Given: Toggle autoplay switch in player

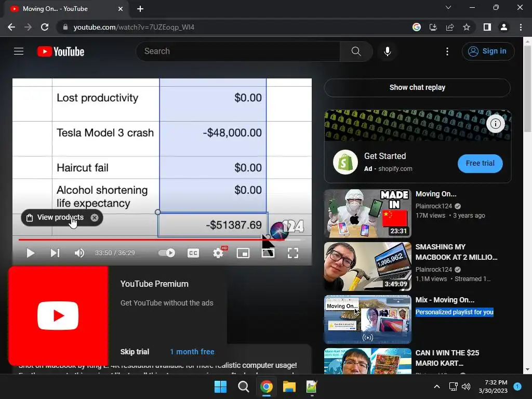Looking at the screenshot, I should coord(167,253).
